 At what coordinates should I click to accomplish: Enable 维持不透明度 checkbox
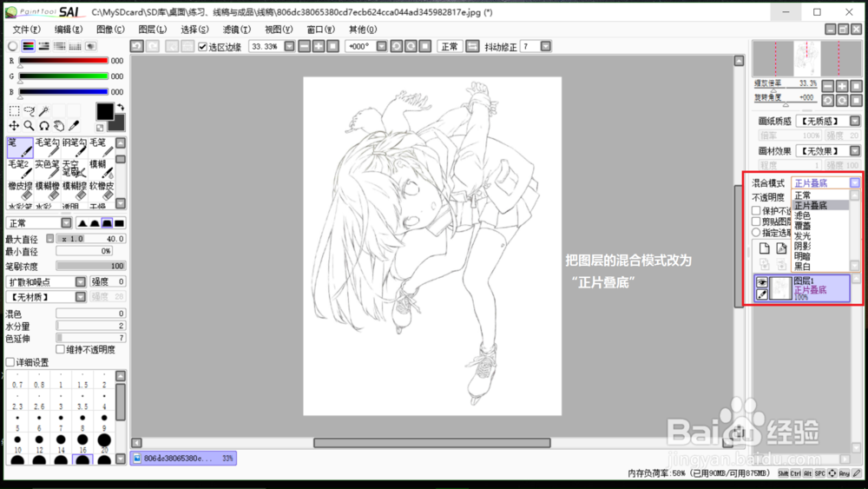(x=61, y=349)
